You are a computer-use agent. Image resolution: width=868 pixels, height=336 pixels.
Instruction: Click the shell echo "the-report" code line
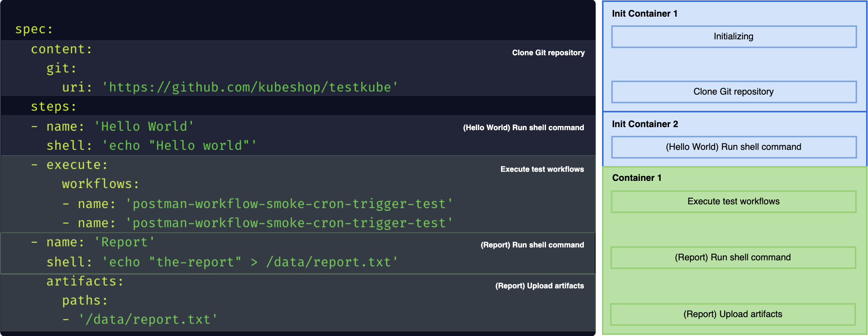[222, 262]
